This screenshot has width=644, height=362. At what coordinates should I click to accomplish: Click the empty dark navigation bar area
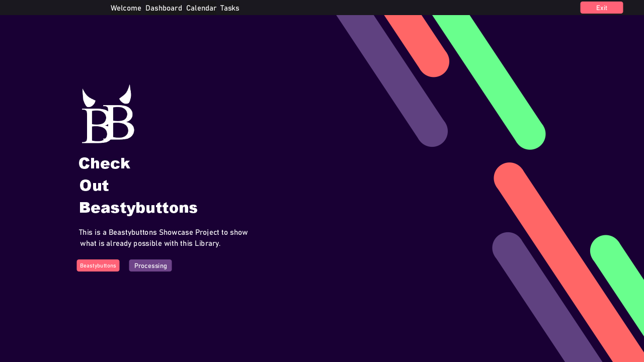tap(403, 8)
